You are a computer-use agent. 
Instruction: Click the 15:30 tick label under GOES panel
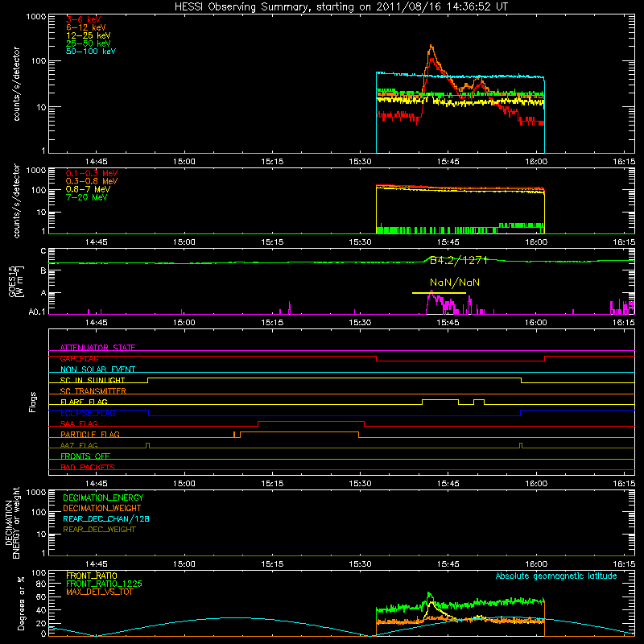[x=360, y=323]
